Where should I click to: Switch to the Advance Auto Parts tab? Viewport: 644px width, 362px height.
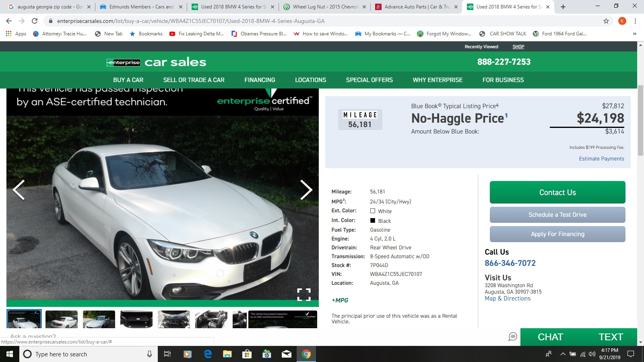pyautogui.click(x=417, y=7)
